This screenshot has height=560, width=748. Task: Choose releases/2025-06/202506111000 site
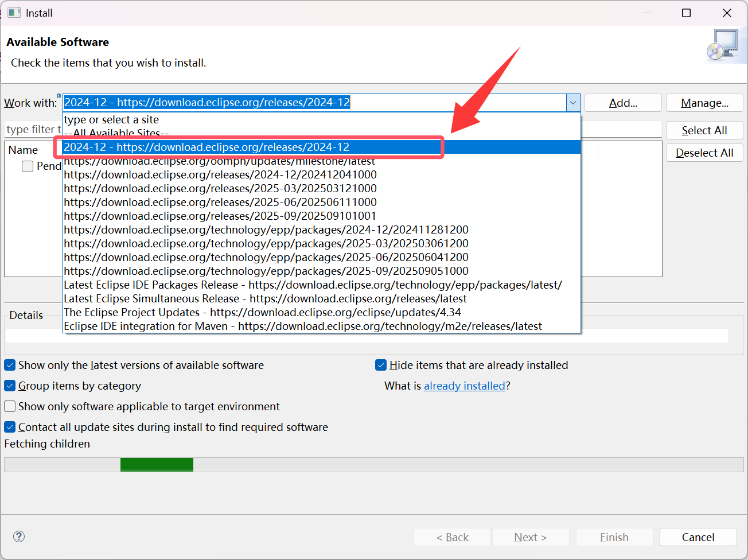point(321,202)
